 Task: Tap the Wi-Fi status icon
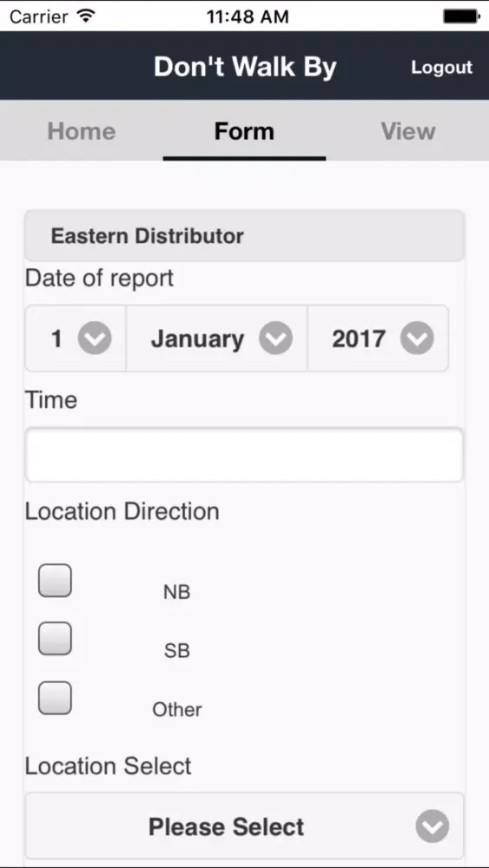85,16
